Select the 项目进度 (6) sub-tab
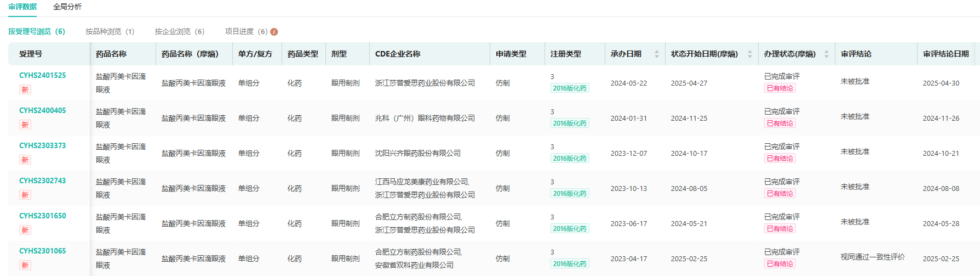This screenshot has height=276, width=980. (246, 32)
